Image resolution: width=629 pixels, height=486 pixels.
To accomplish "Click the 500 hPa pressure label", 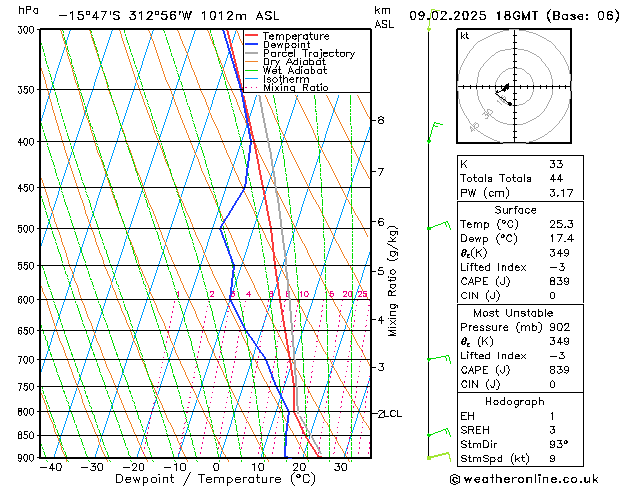I will [28, 229].
